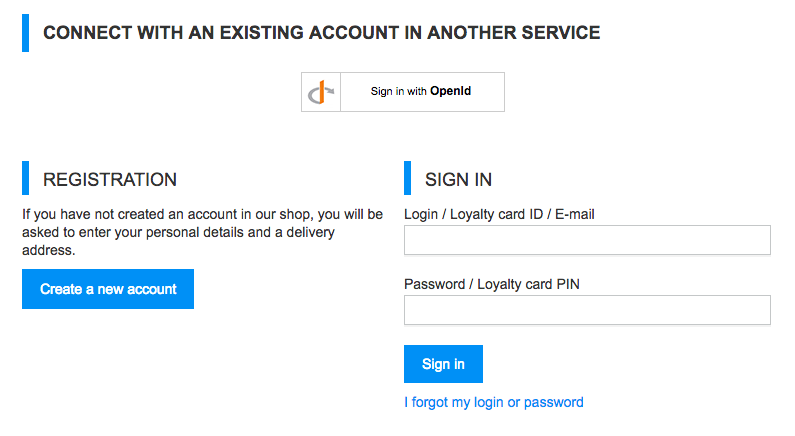Image resolution: width=795 pixels, height=436 pixels.
Task: Click the blue bar beside REGISTRATION heading
Action: [x=26, y=179]
